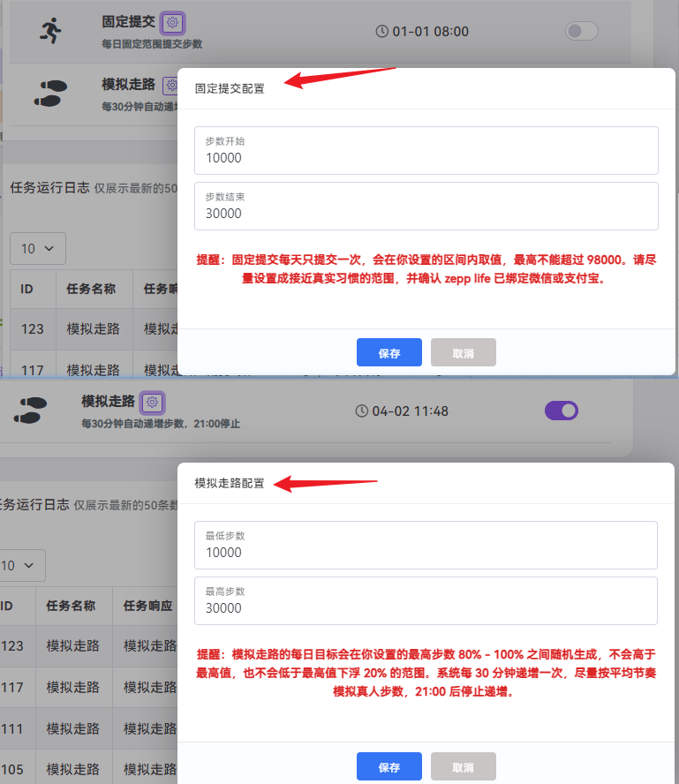Click the ID column header in the upper table
679x784 pixels.
33,289
